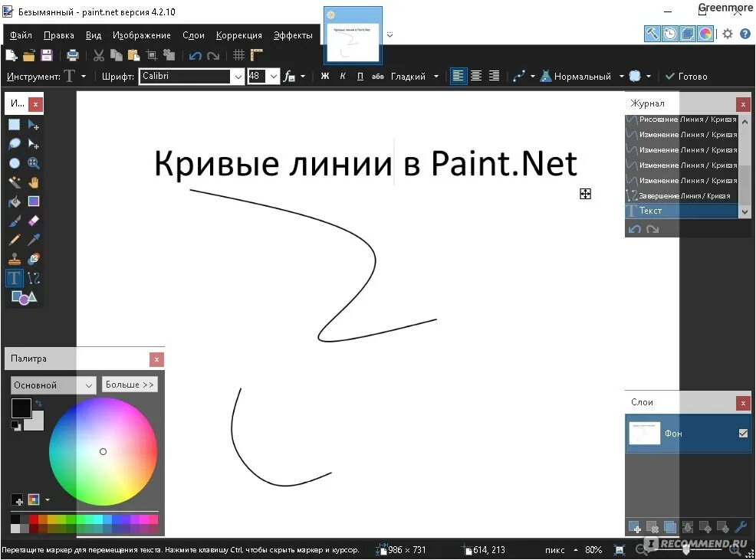Add a new layer in the Слои panel
This screenshot has height=560, width=756.
(x=635, y=527)
